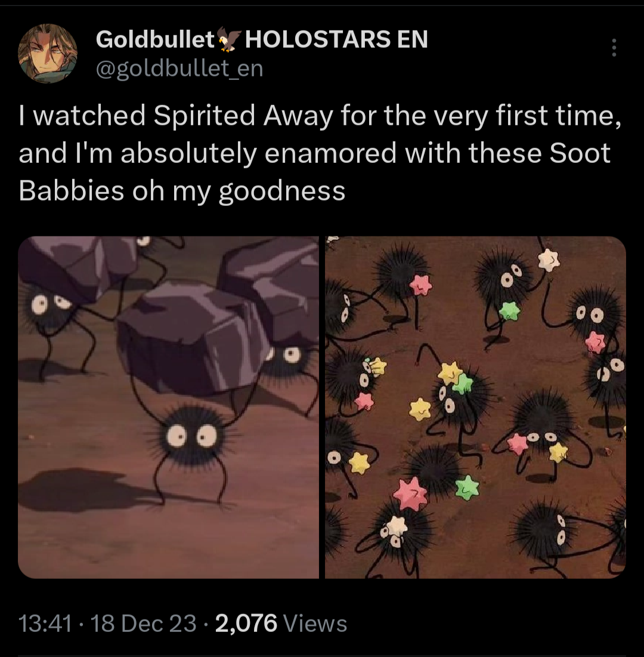Open left image of soot sprites carrying rocks
The image size is (644, 657).
point(168,408)
